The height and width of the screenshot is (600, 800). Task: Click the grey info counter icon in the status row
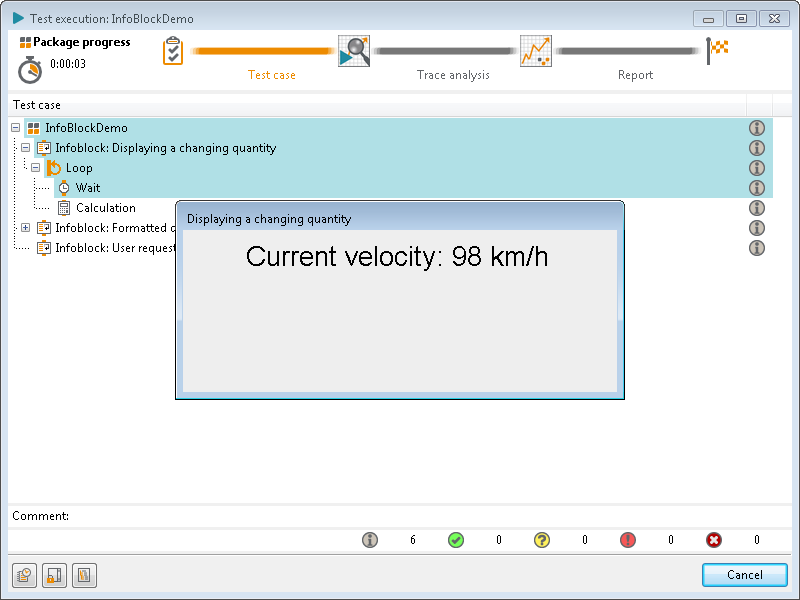coord(370,540)
